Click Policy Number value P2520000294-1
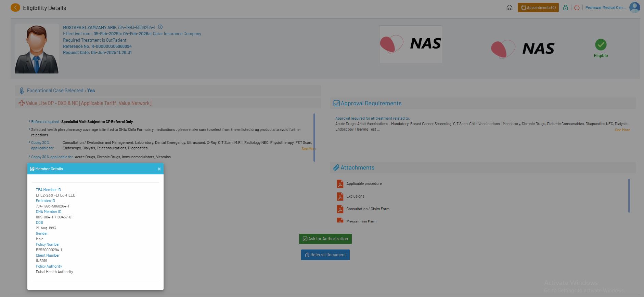644x297 pixels. tap(49, 250)
